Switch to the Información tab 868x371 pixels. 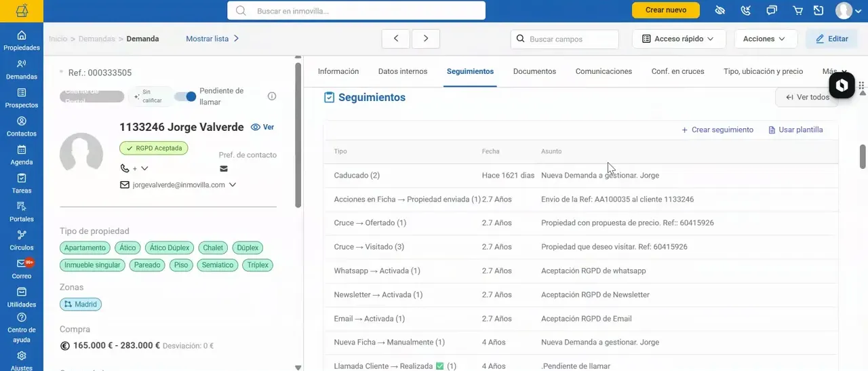(338, 71)
